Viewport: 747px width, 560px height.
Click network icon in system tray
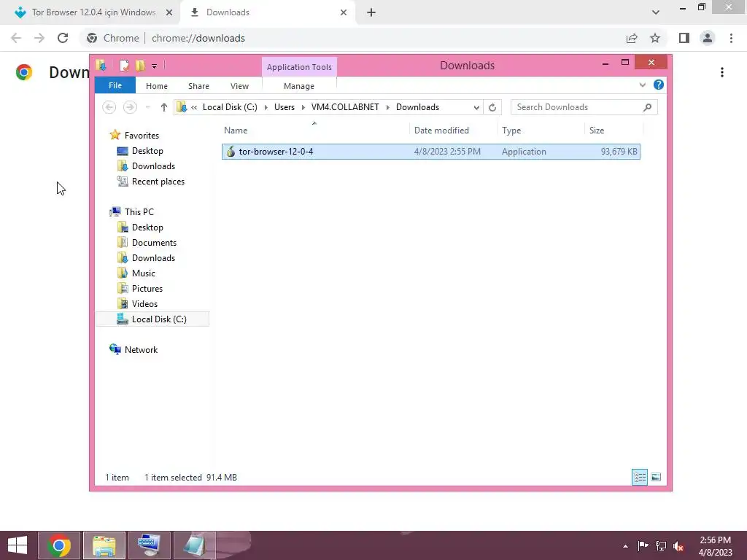[660, 545]
